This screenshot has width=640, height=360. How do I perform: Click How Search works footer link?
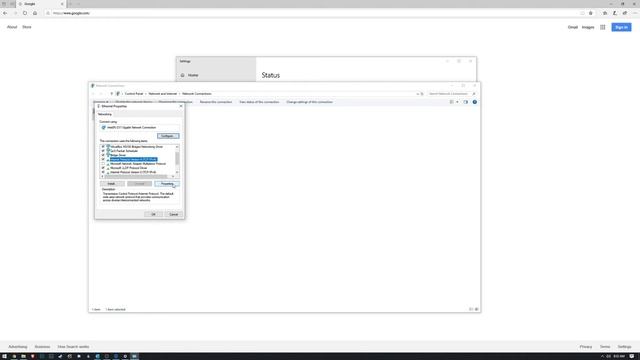(73, 347)
